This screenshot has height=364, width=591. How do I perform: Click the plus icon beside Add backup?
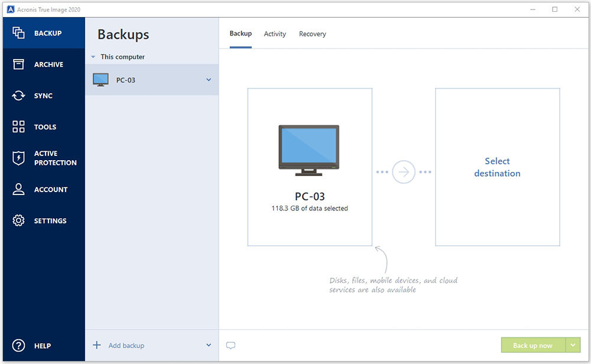97,345
